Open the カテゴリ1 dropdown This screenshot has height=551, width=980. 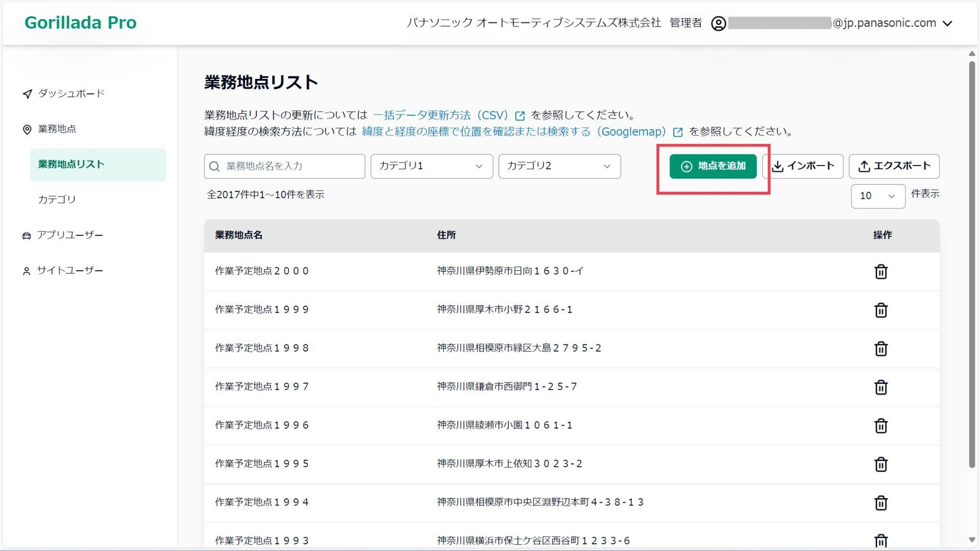pyautogui.click(x=432, y=166)
